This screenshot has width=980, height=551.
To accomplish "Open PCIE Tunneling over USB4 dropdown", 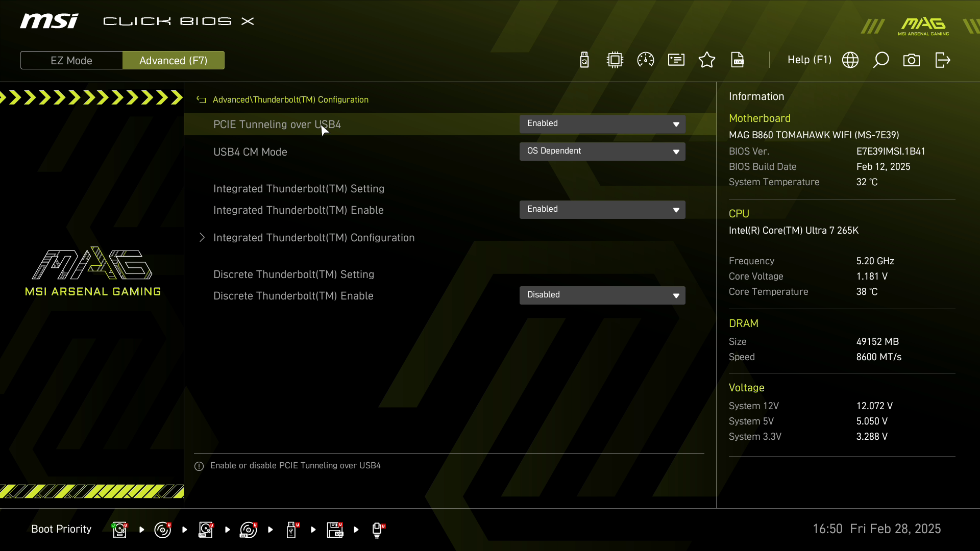I will pos(602,124).
